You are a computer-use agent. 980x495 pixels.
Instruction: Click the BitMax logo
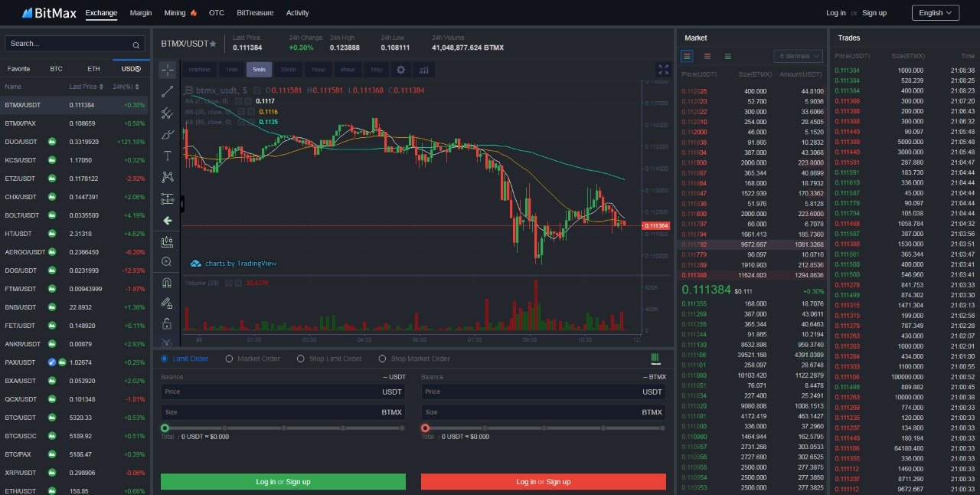point(49,13)
